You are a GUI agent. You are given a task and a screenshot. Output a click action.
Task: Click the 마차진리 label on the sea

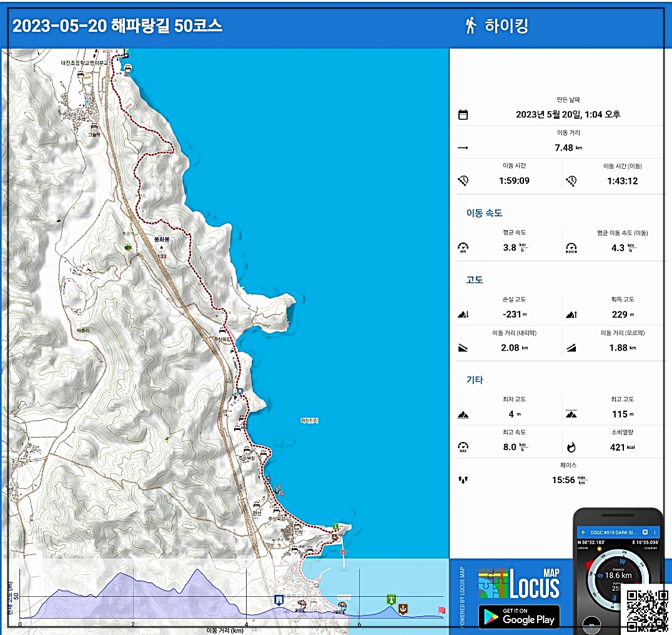pos(309,421)
